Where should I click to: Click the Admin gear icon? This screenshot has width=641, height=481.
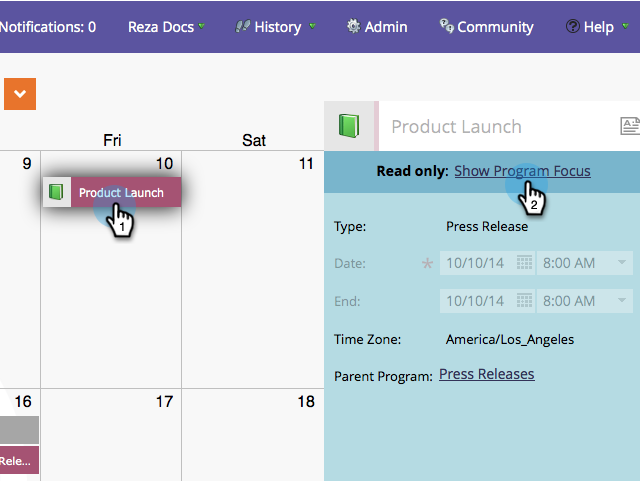(353, 27)
